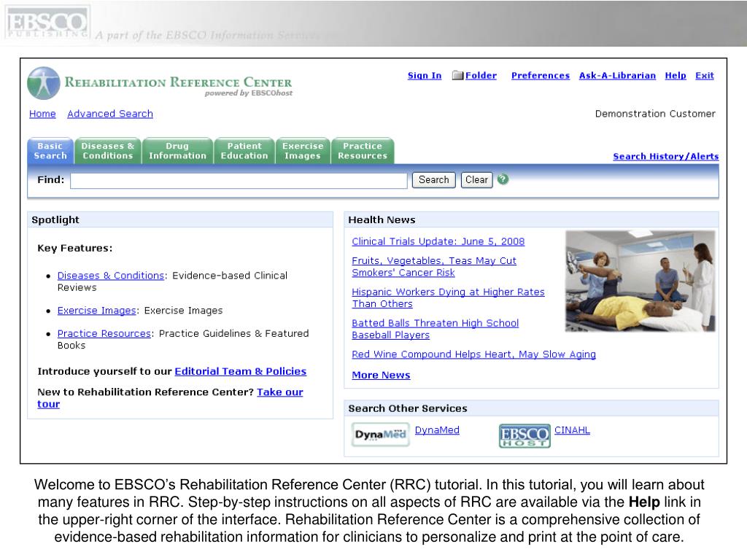Screen dimensions: 747x560
Task: Click Sign In at the top
Action: (x=424, y=75)
